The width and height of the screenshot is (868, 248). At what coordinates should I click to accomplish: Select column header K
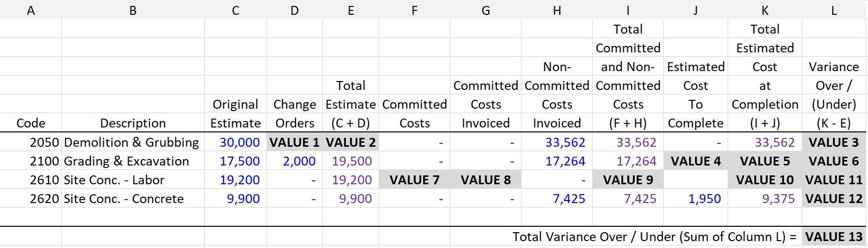(765, 10)
